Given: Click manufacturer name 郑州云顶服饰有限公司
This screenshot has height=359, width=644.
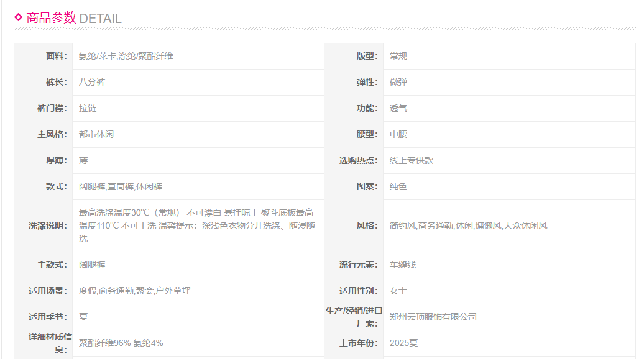Looking at the screenshot, I should (x=433, y=317).
